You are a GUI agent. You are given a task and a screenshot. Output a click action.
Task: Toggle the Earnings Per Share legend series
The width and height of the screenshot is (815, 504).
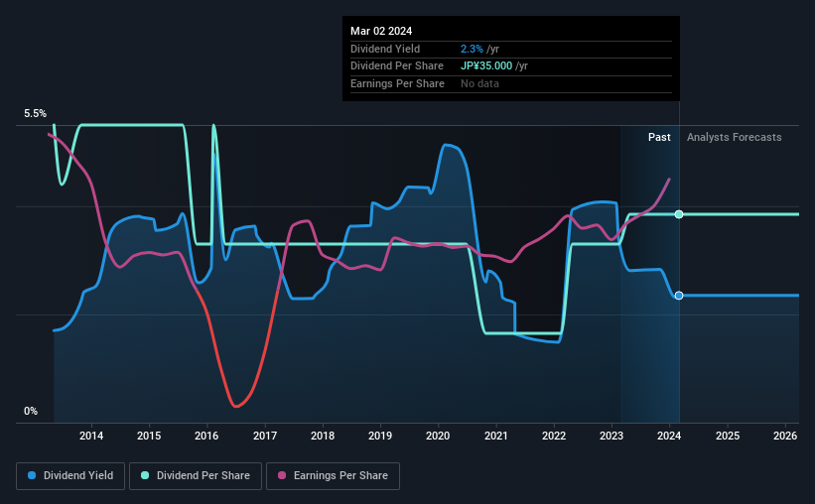pos(333,475)
